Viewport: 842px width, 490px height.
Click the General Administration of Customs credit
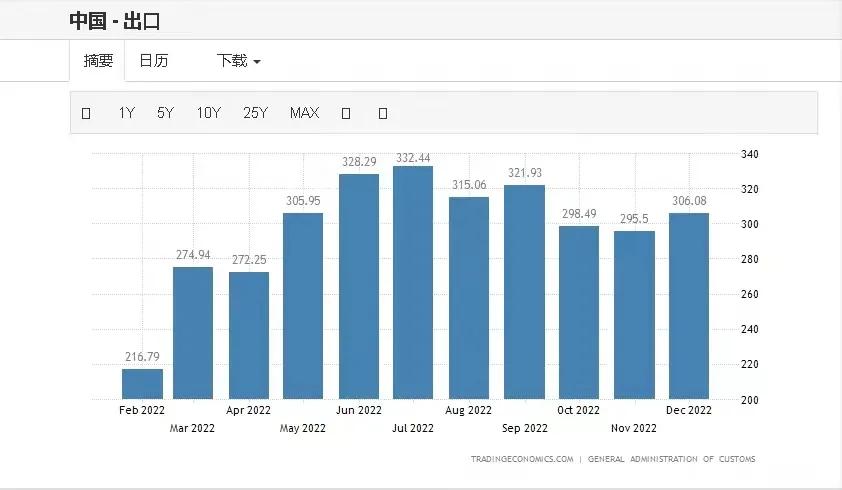[x=671, y=459]
